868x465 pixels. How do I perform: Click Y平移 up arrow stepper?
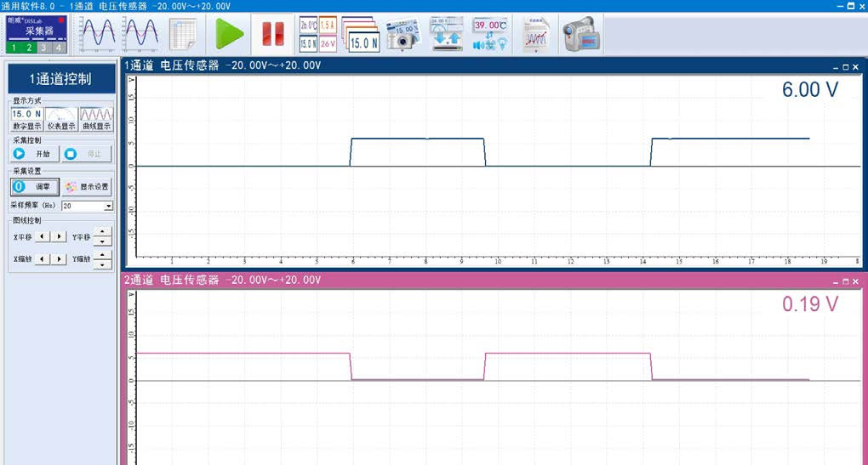click(103, 232)
